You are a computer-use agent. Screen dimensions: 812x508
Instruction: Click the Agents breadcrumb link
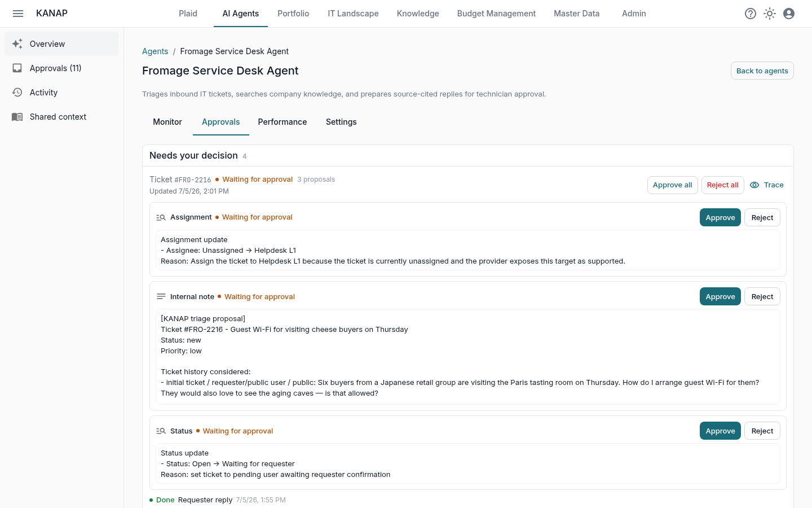(155, 51)
